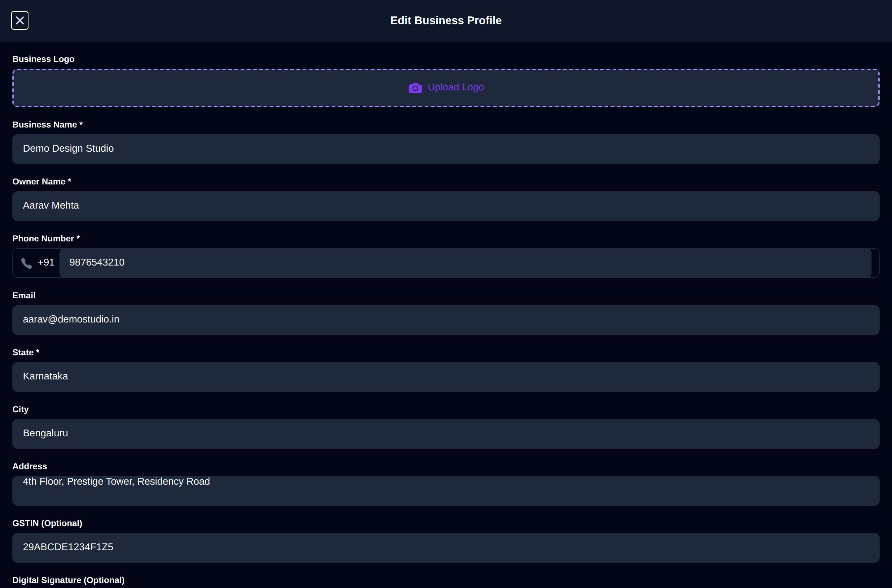Click the Business Logo label

[x=44, y=59]
